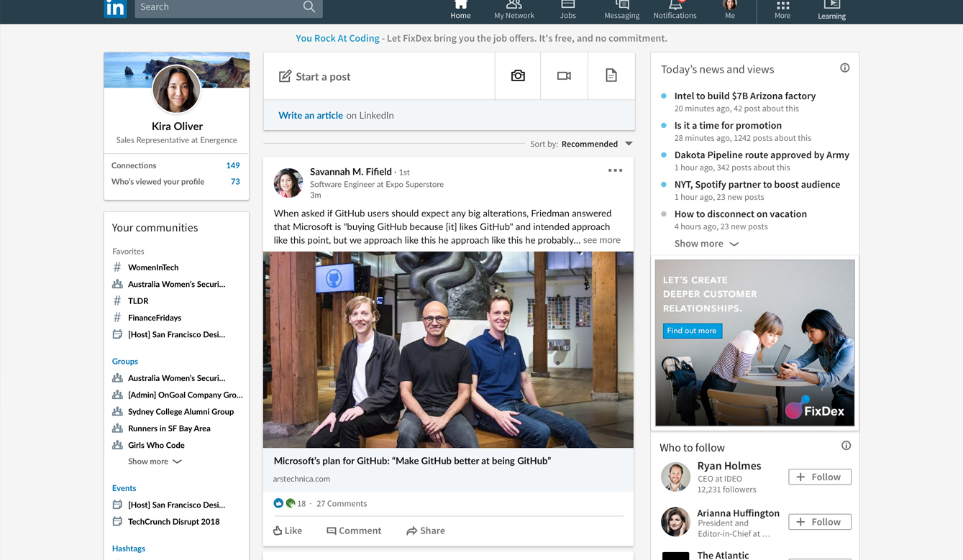This screenshot has height=560, width=963.
Task: Click calendar icon beside TechCrunch Disrupt 2018
Action: [x=117, y=522]
